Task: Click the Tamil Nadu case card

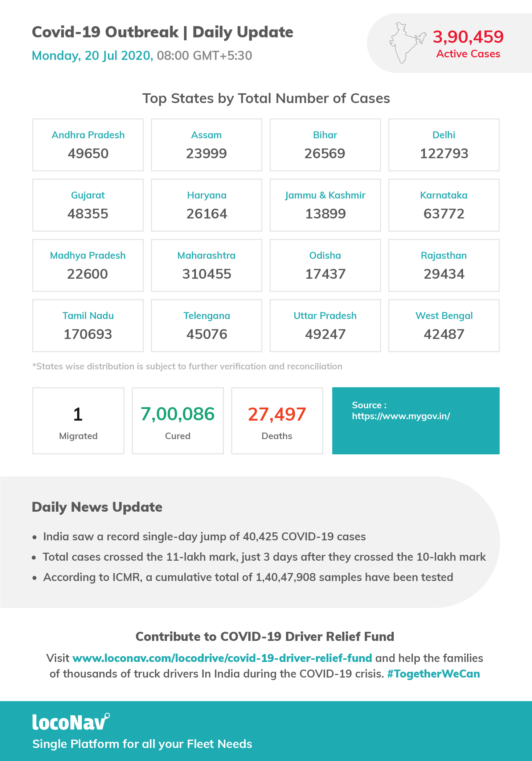Action: point(88,325)
